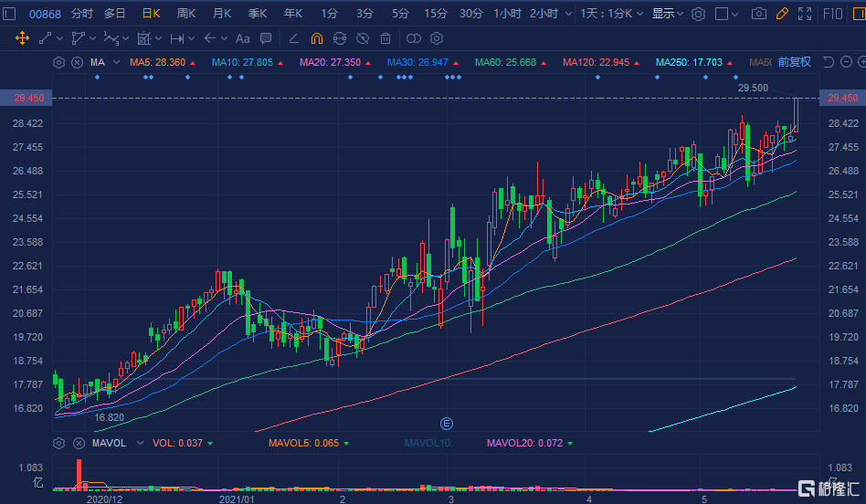Click the orange pencil drawing icon
This screenshot has height=504, width=866.
pos(781,14)
